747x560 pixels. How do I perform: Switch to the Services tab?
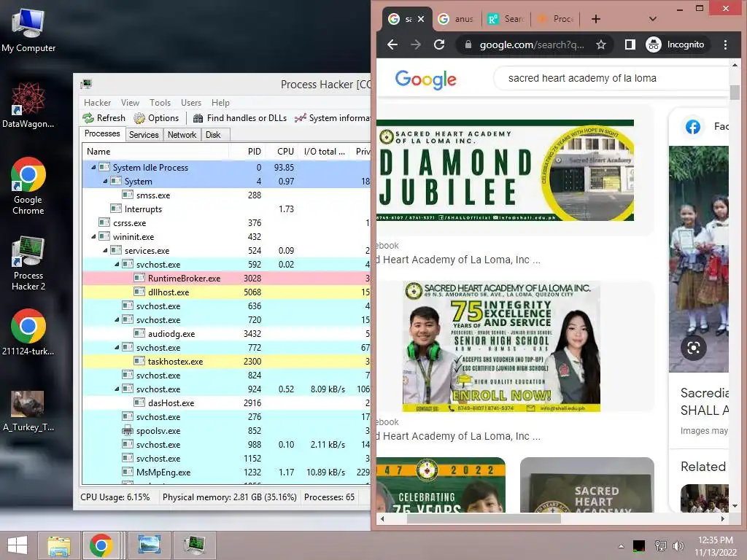(x=144, y=135)
